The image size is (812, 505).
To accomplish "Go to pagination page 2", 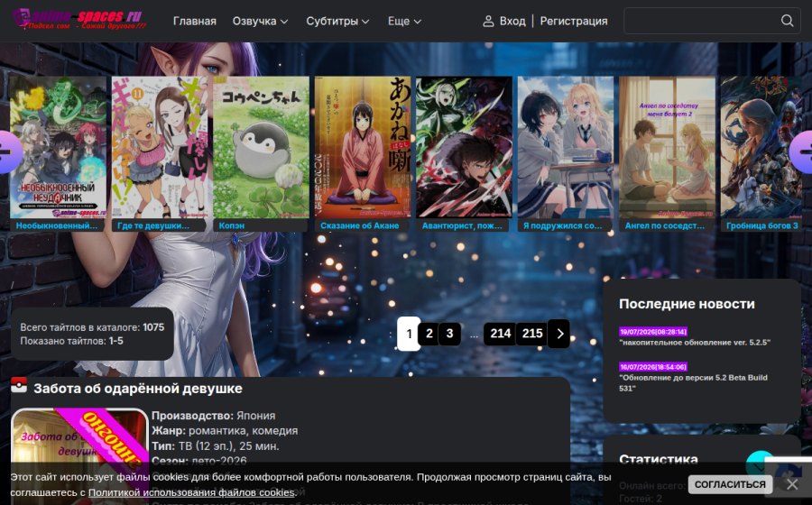I will (x=429, y=334).
